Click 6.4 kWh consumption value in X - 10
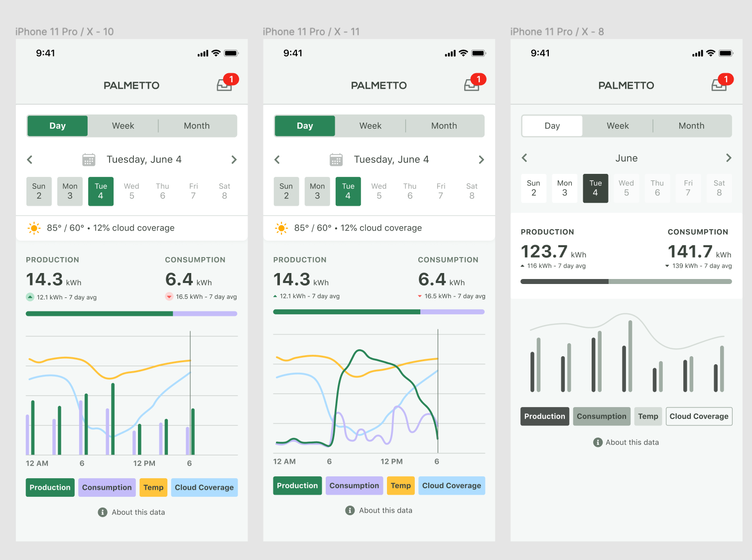This screenshot has width=752, height=560. 188,280
